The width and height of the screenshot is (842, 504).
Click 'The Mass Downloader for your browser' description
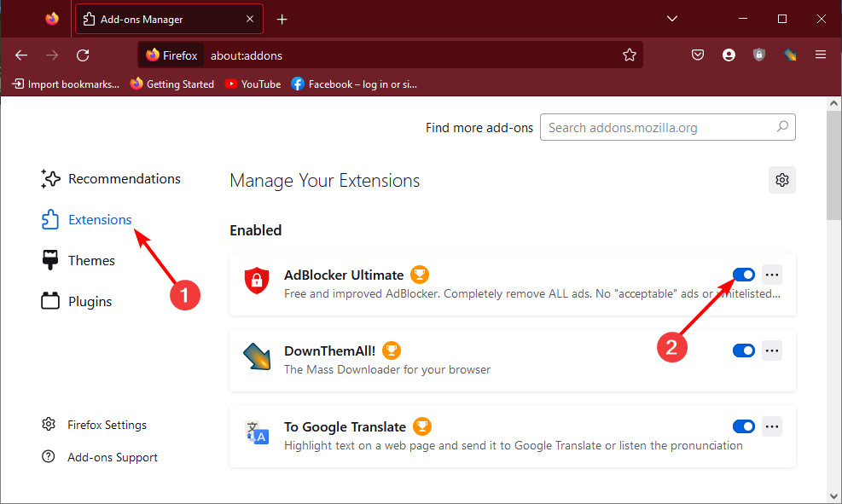[x=387, y=369]
